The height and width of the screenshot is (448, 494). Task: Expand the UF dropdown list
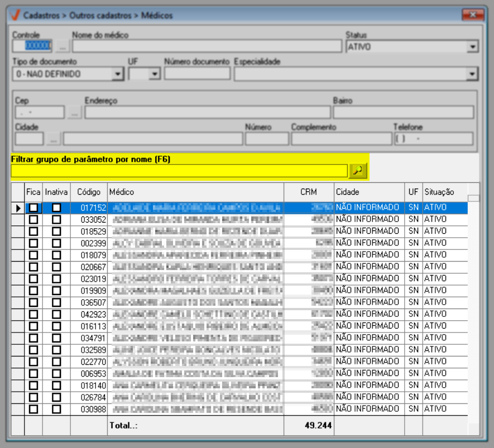click(x=155, y=74)
